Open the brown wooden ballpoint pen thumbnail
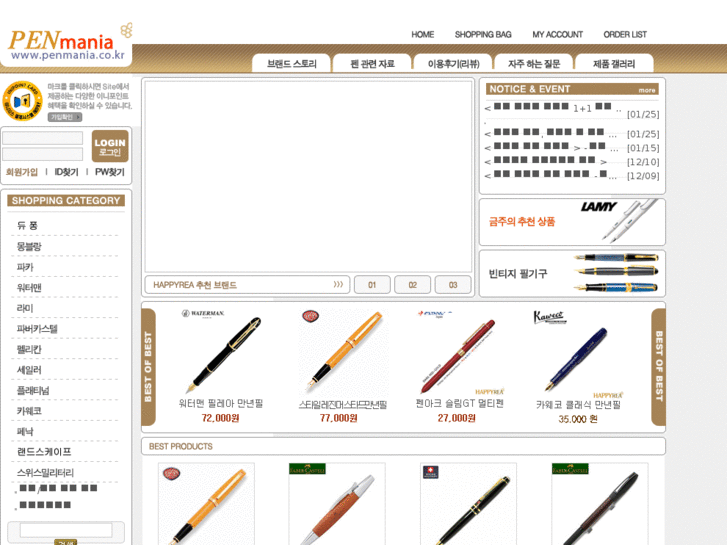 click(337, 504)
